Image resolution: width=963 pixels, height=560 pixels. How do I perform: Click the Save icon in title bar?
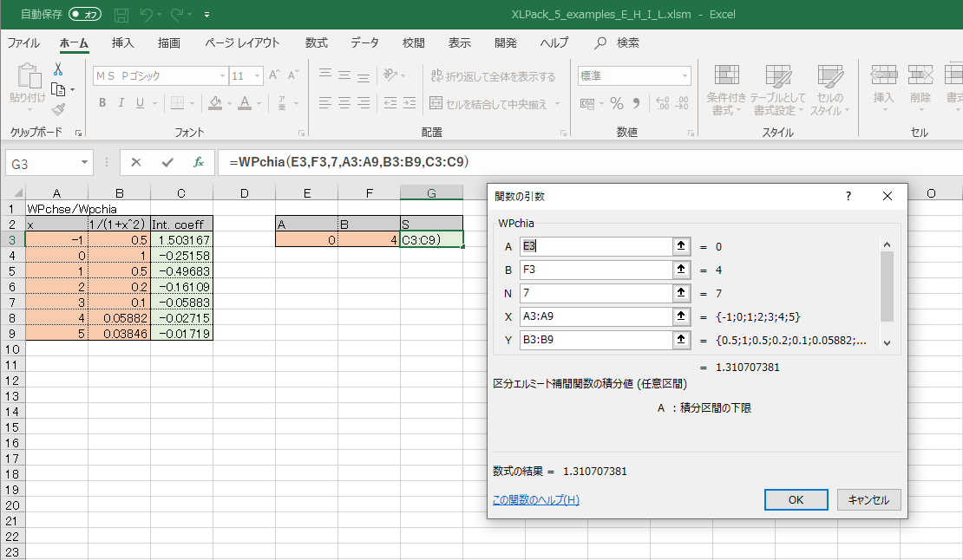click(122, 15)
